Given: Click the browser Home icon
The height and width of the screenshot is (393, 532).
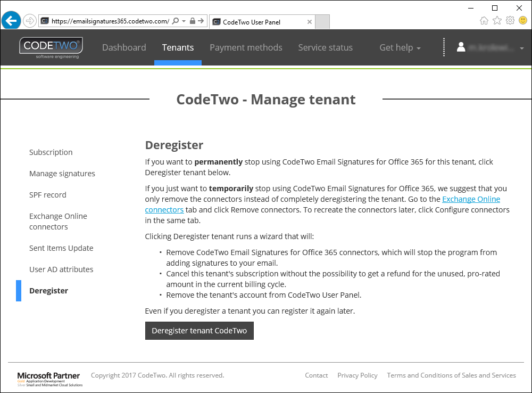Looking at the screenshot, I should pos(484,21).
